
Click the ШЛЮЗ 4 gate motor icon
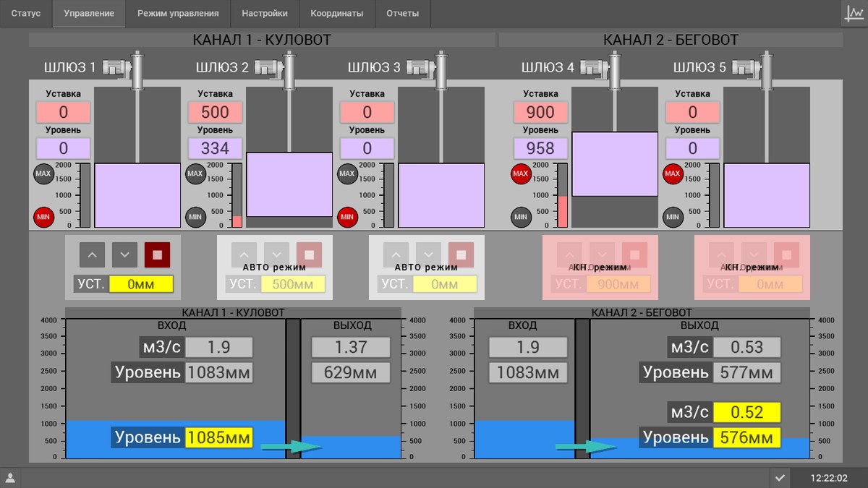tap(594, 68)
